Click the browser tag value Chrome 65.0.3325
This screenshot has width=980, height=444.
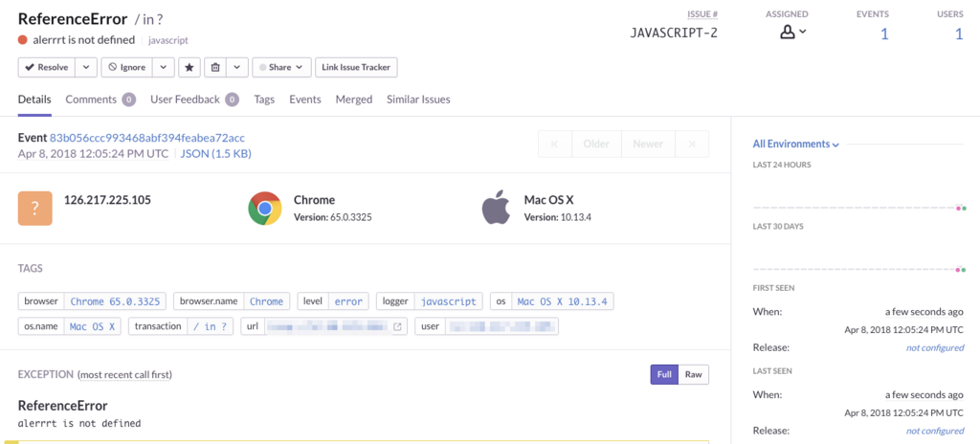click(x=115, y=301)
